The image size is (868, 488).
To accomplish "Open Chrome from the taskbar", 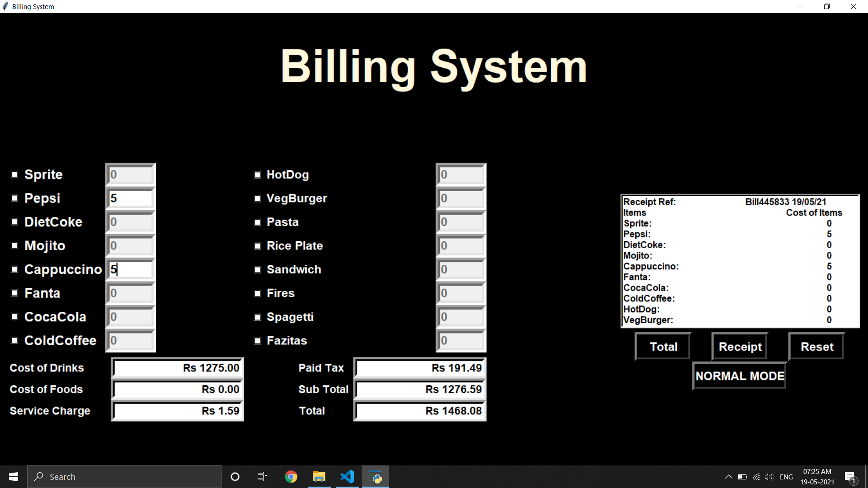I will (291, 476).
